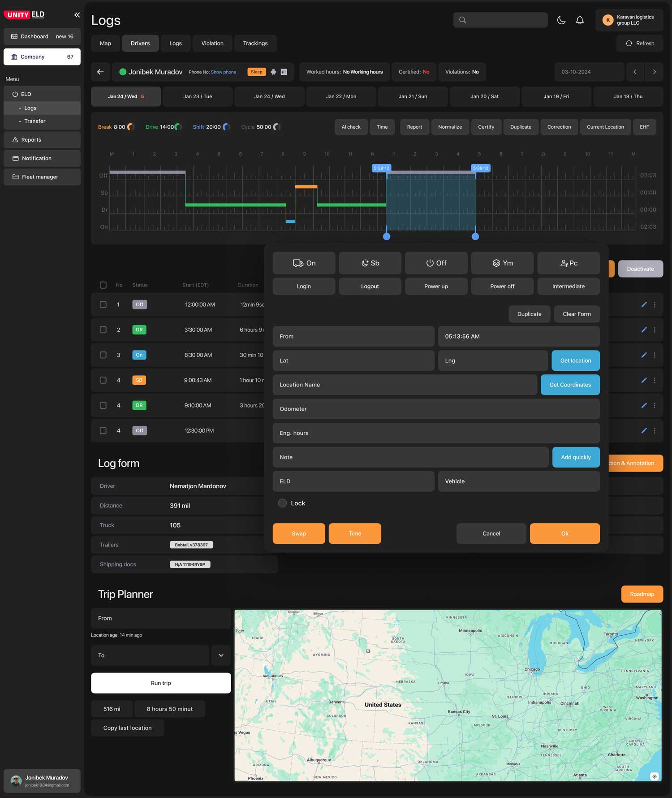The image size is (672, 798).
Task: Collapse the ELD menu section
Action: coord(42,94)
